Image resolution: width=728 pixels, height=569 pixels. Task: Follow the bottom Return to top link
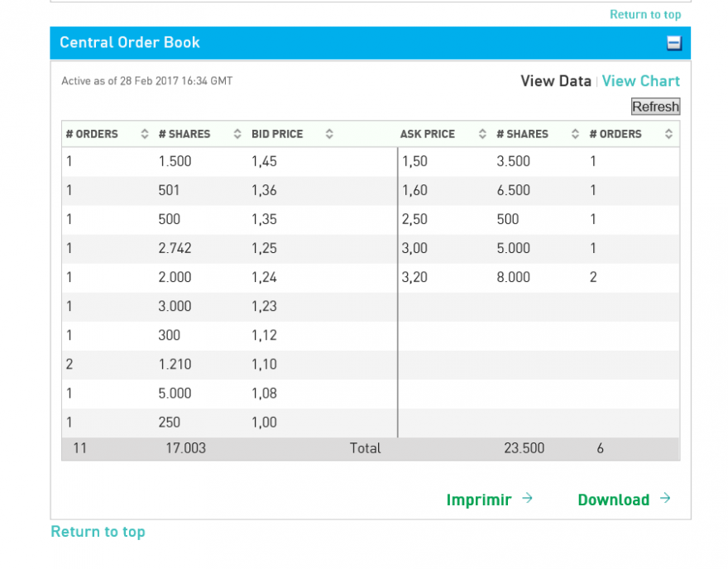pos(98,532)
